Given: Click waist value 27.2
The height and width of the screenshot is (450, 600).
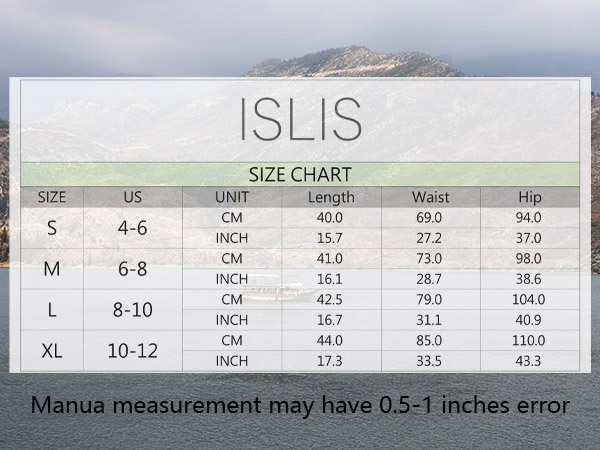Looking at the screenshot, I should pyautogui.click(x=429, y=238).
